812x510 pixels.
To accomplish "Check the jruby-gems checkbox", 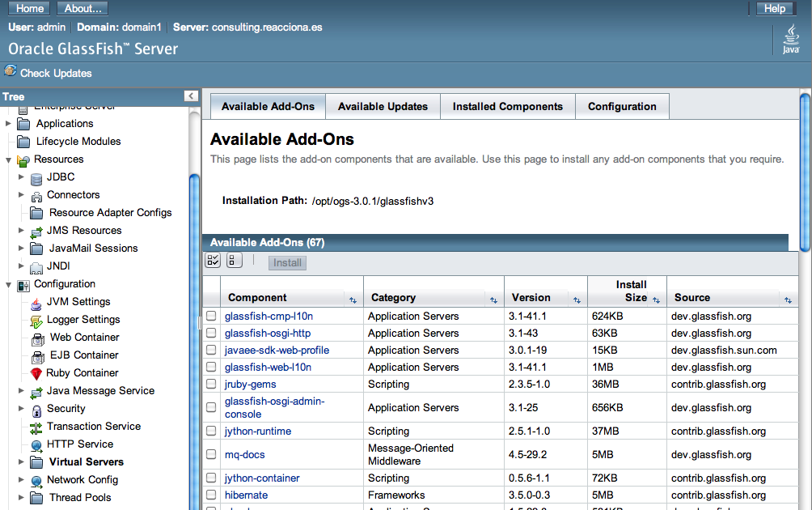I will click(x=211, y=384).
